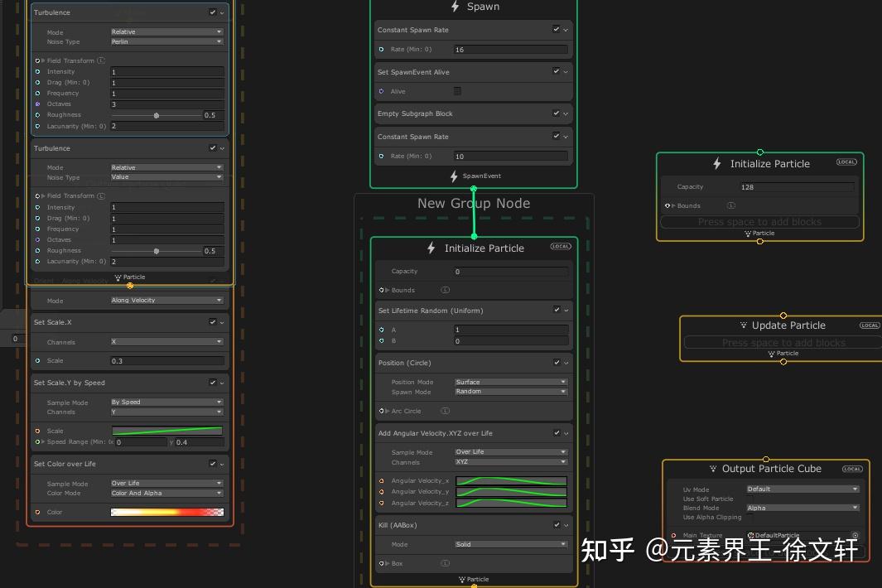Open the Blend Mode Alpha dropdown
This screenshot has width=882, height=588.
802,508
